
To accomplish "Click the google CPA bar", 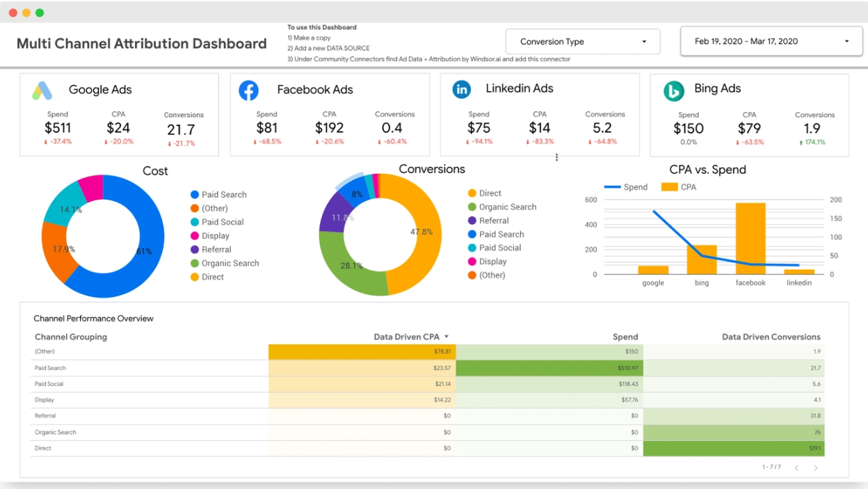I will [653, 270].
